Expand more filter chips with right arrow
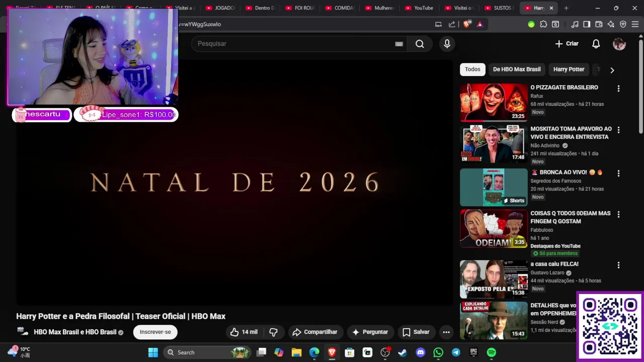The image size is (644, 362). (x=612, y=70)
